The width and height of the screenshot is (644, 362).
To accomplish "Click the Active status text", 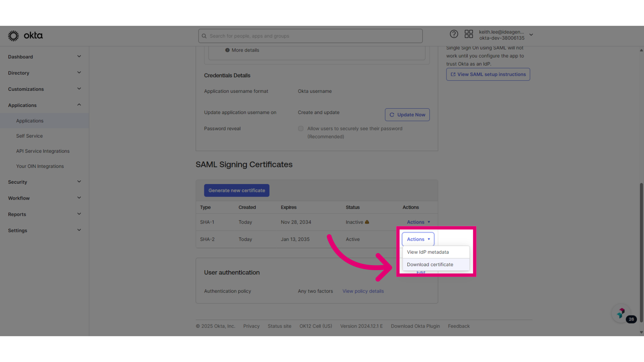I will (353, 239).
